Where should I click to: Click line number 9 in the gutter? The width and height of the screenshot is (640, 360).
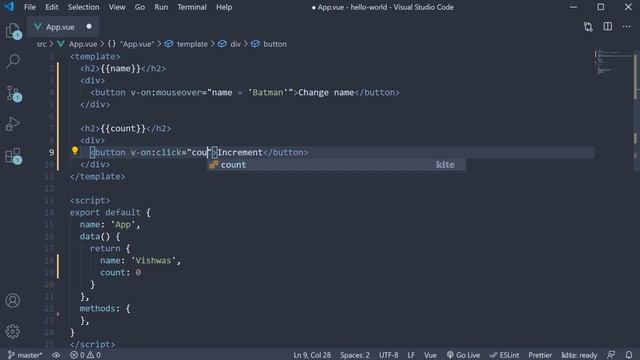tap(51, 152)
